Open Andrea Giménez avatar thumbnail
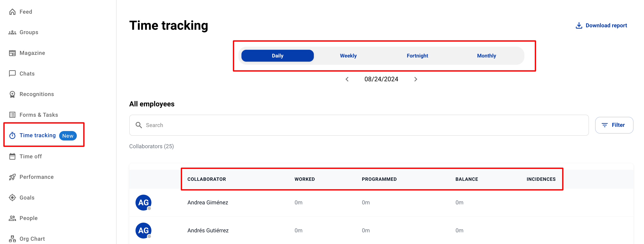Viewport: 644px width, 244px height. [x=143, y=203]
